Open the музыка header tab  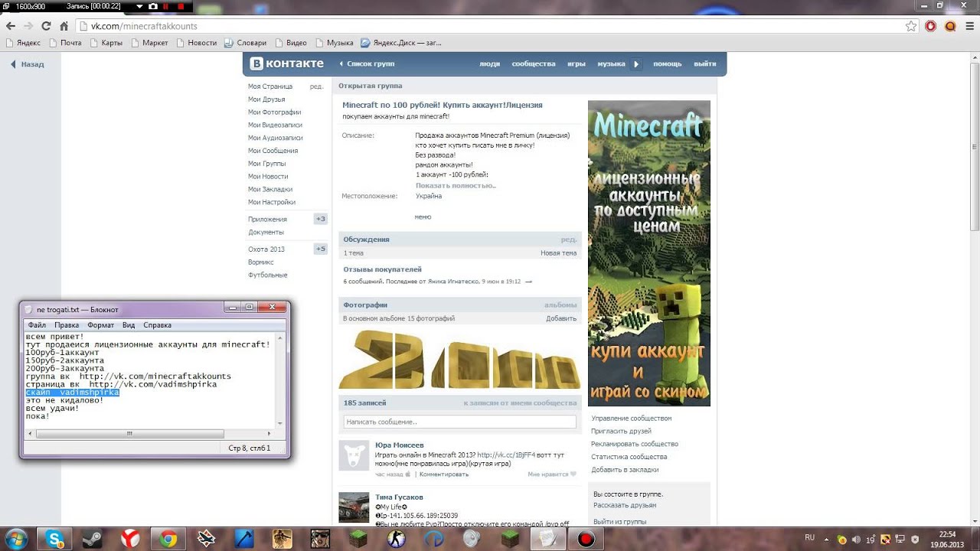tap(611, 64)
